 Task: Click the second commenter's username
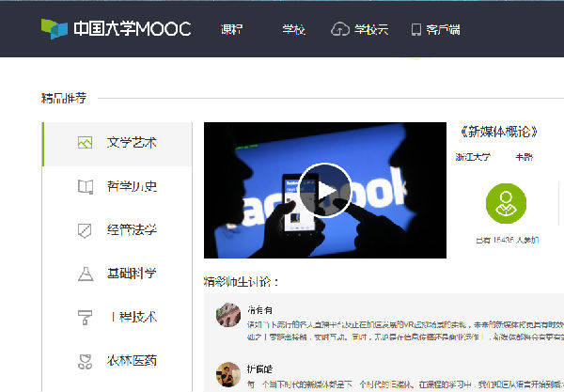tap(259, 369)
